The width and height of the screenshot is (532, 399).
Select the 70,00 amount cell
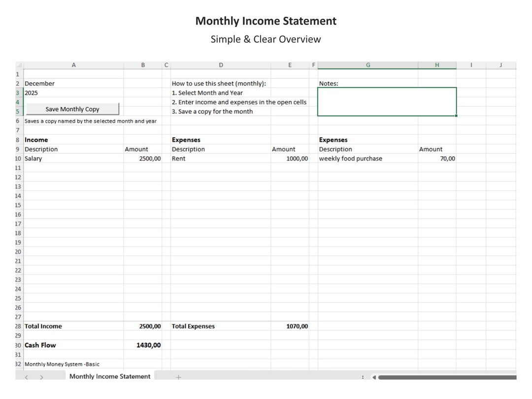437,159
